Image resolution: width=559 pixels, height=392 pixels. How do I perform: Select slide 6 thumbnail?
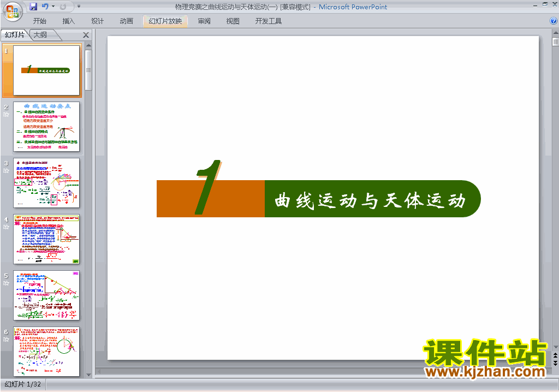[x=46, y=352]
